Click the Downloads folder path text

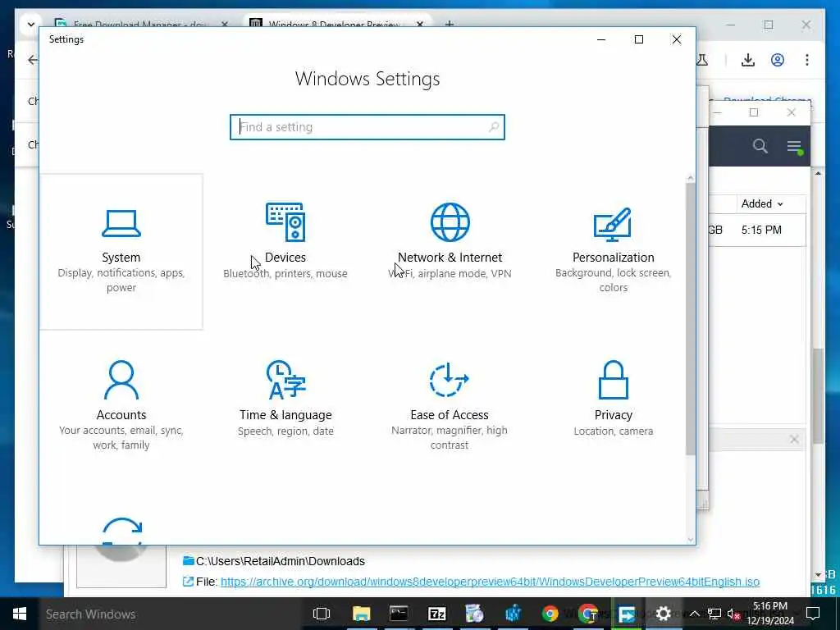pyautogui.click(x=281, y=561)
